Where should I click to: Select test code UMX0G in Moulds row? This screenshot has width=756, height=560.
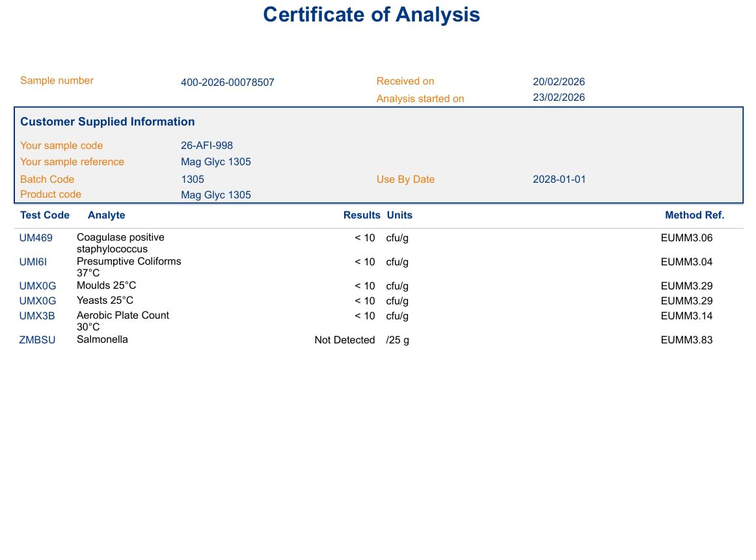tap(38, 286)
